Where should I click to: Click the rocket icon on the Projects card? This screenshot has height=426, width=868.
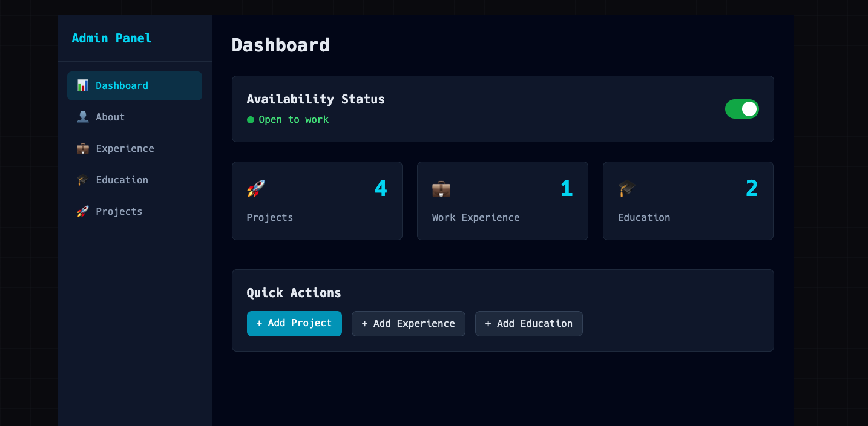click(256, 189)
